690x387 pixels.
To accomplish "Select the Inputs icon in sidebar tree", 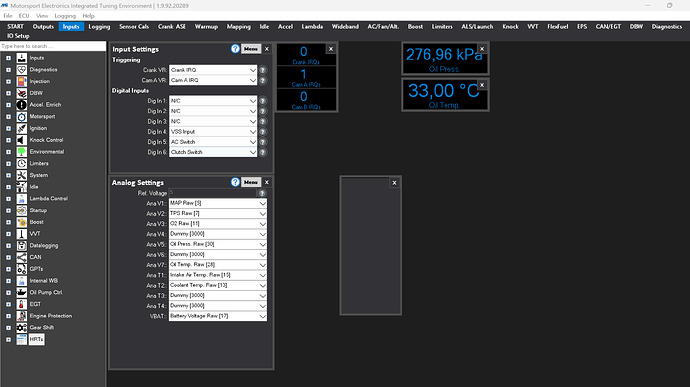I will click(22, 58).
